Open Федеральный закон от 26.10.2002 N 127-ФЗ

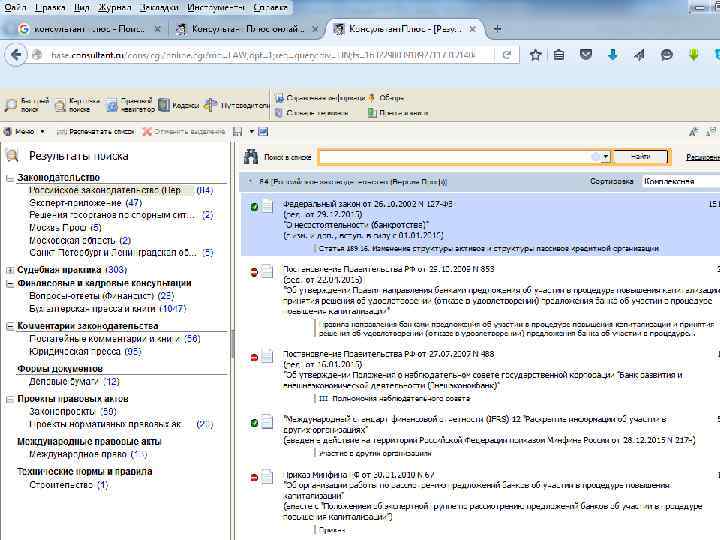point(368,204)
